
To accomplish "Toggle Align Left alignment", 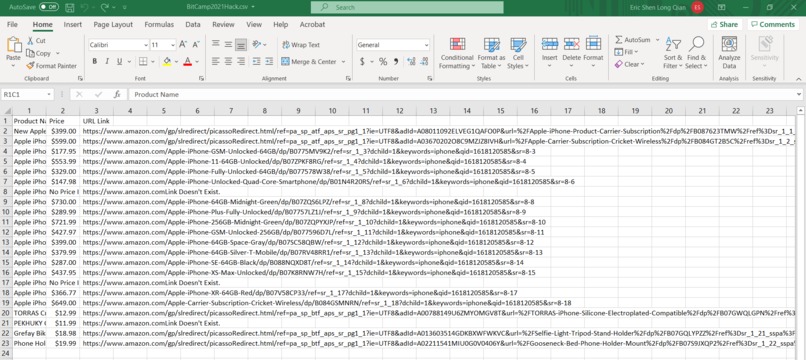I will tap(216, 62).
